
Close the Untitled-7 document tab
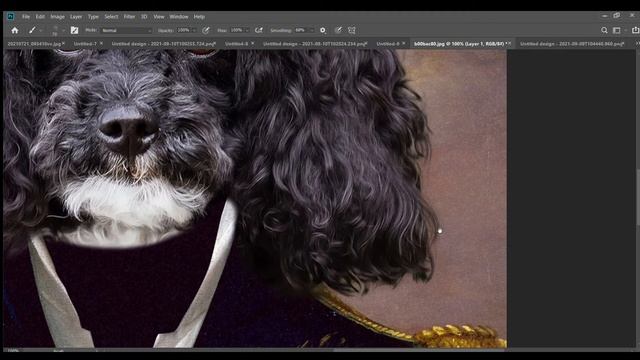102,43
